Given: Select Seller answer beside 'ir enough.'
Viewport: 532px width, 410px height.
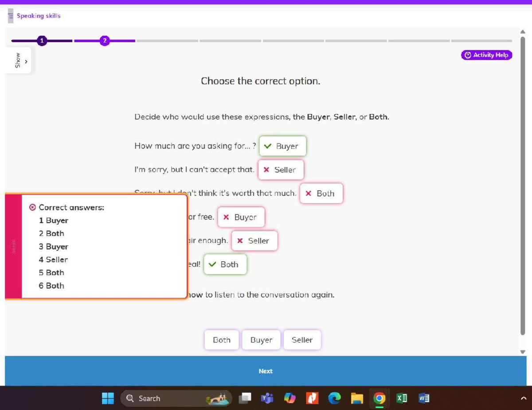Looking at the screenshot, I should coord(254,240).
